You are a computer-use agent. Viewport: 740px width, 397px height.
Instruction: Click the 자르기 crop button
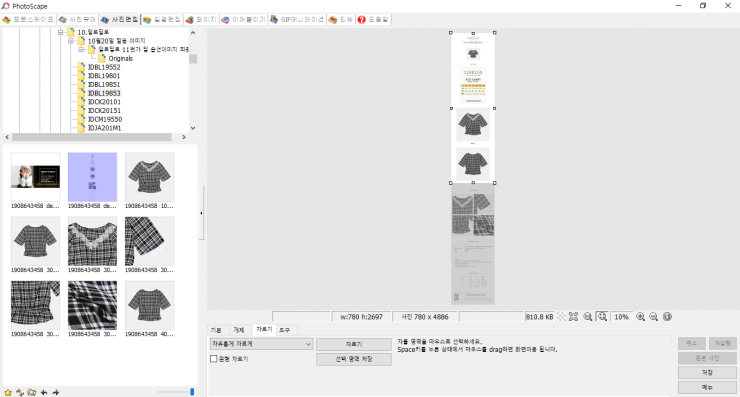coord(353,344)
